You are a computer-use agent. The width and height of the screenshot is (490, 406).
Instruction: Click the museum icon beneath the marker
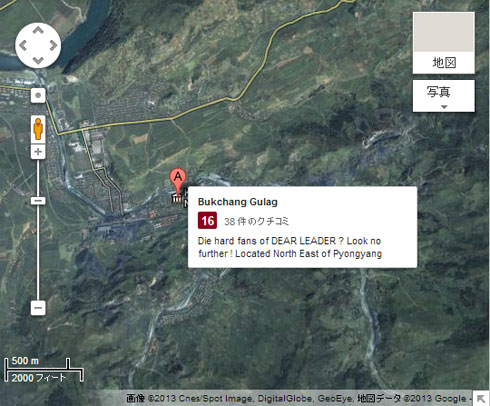[177, 199]
